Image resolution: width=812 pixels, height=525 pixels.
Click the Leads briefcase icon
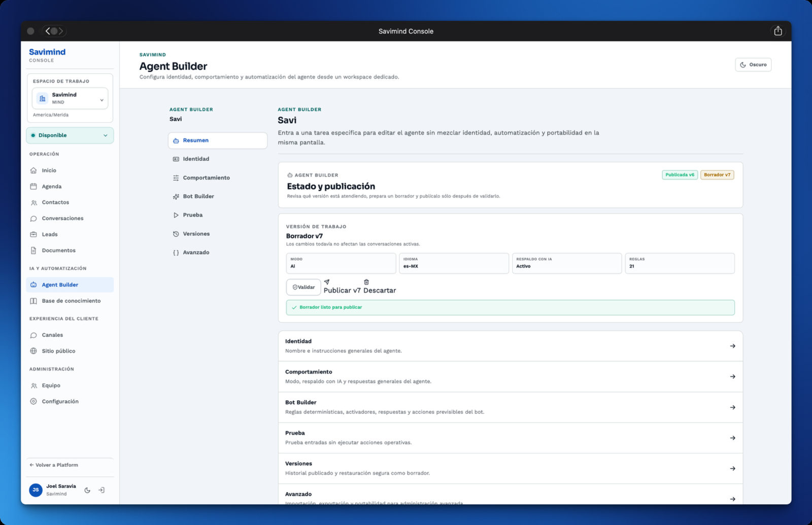pos(33,234)
